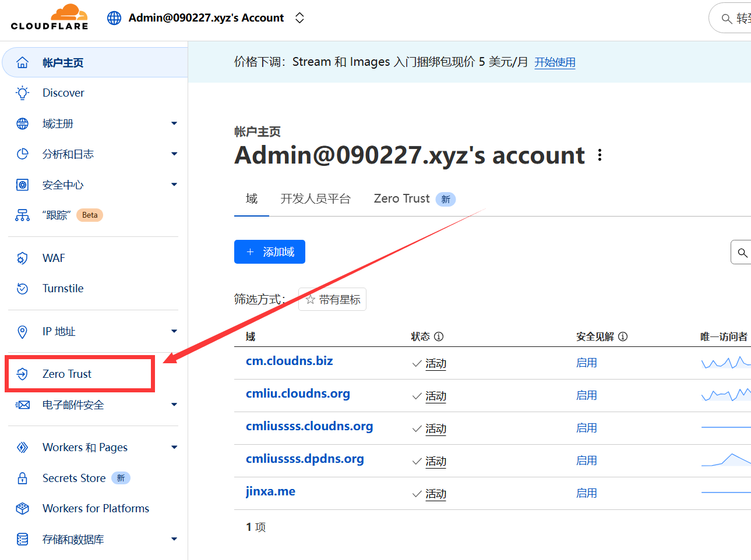
Task: Click the Turnstile sidebar icon
Action: point(22,289)
